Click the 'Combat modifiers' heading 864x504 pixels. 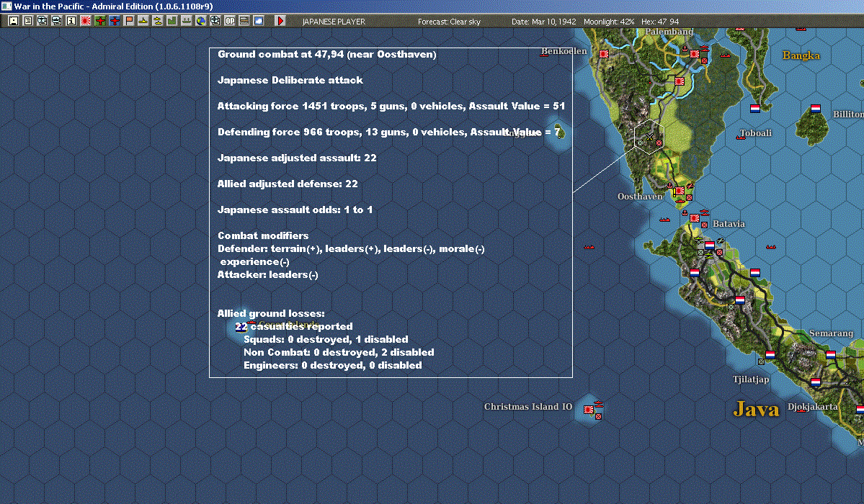[x=263, y=235]
